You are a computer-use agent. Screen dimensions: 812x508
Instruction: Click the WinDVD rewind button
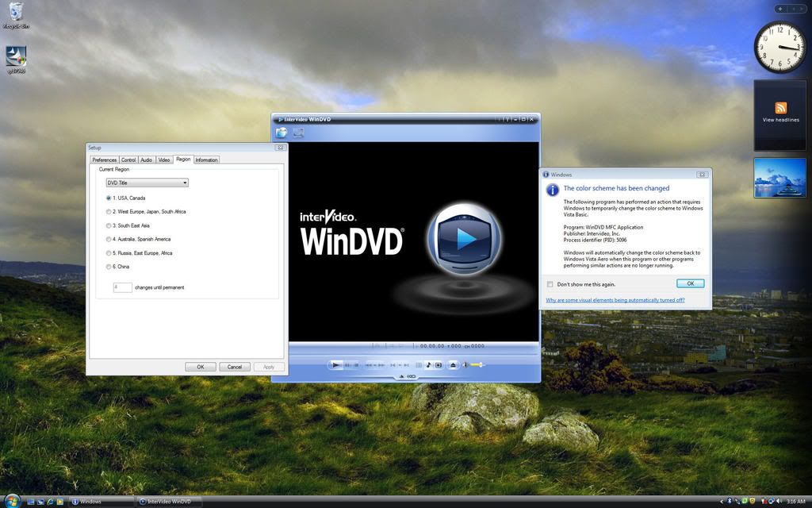pos(370,365)
